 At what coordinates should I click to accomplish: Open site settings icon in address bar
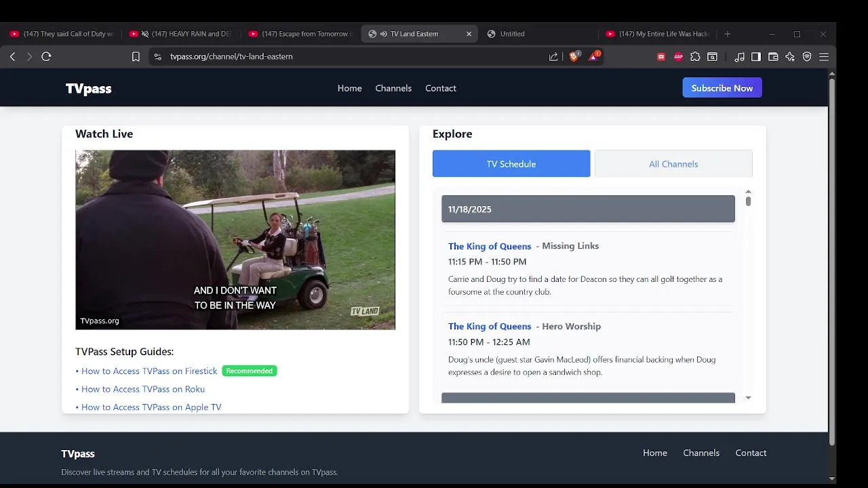(158, 57)
